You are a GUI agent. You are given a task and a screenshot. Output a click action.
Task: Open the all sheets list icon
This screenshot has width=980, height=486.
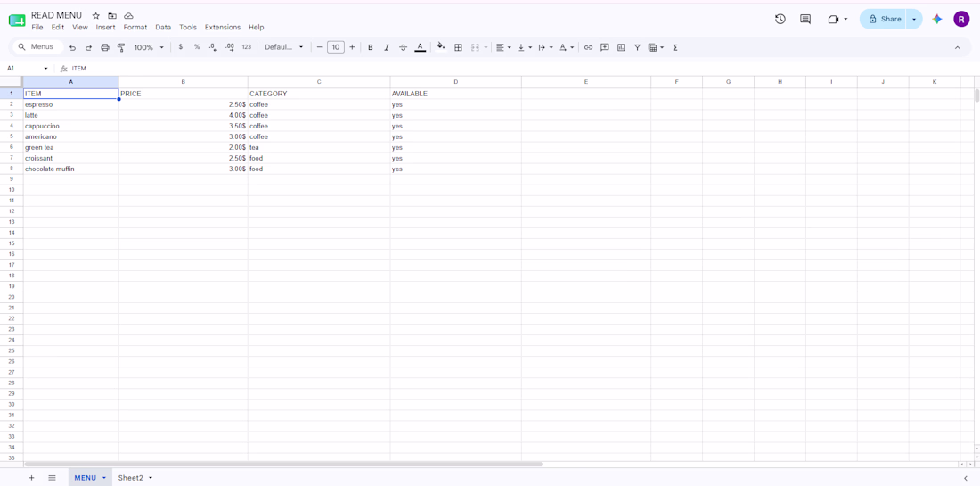point(52,478)
